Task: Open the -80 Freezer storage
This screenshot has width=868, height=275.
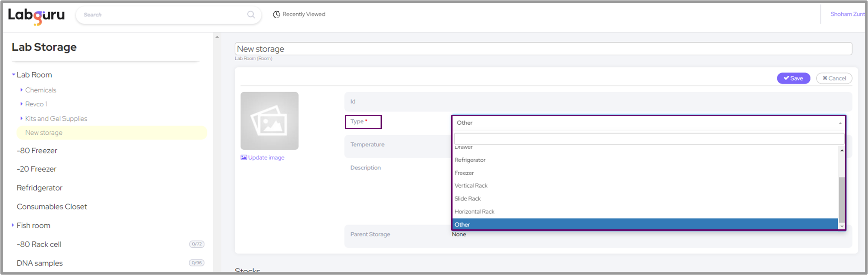Action: click(x=37, y=151)
